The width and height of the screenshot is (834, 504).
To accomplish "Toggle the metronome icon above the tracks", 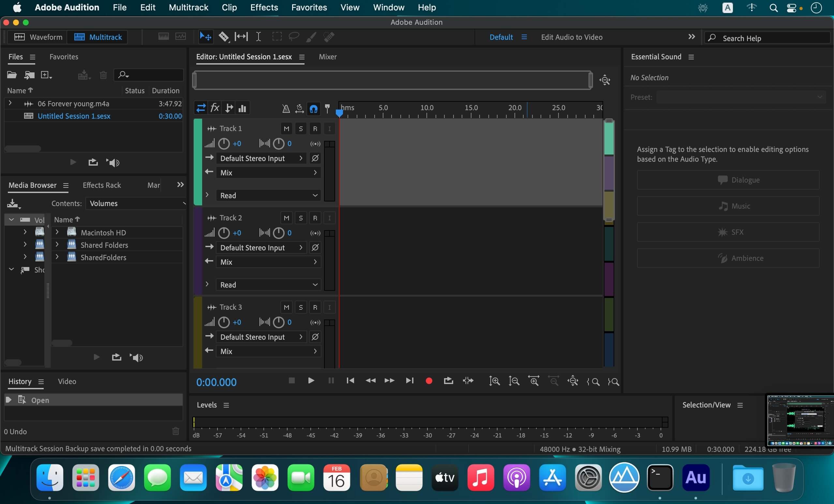I will point(286,108).
